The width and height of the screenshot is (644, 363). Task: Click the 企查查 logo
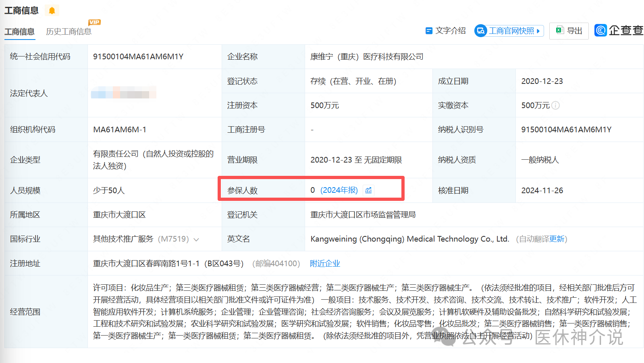tap(619, 30)
